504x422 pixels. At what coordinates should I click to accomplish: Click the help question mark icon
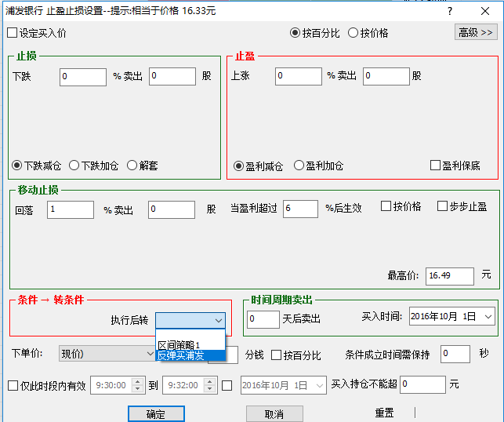click(x=449, y=11)
